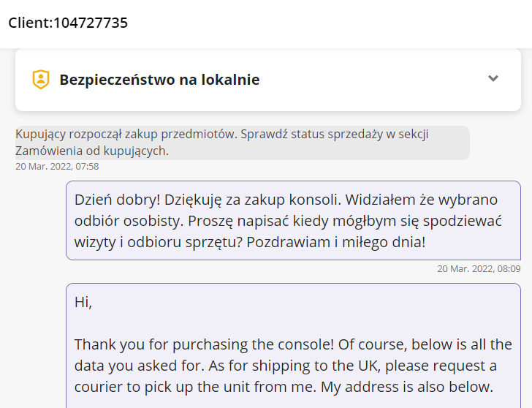Click the 20 Mar. 2022, 08:09 timestamp

tap(479, 269)
